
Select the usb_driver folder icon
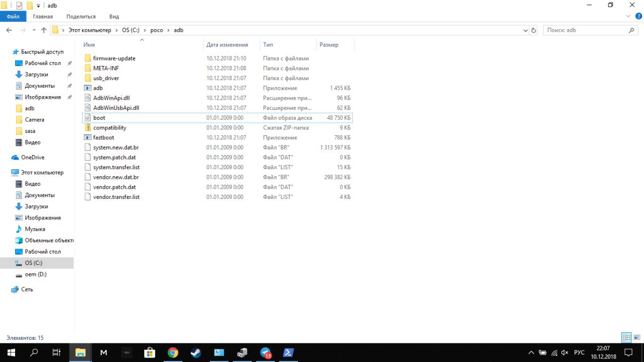tap(88, 78)
